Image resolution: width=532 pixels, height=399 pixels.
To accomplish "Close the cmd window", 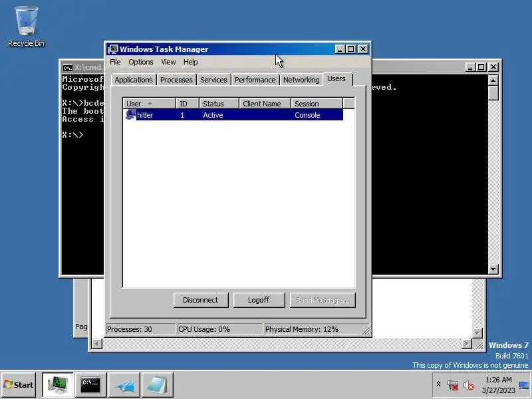I will click(493, 67).
